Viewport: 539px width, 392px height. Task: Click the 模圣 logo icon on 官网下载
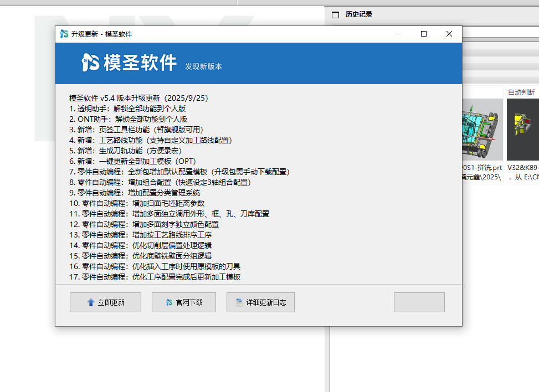pyautogui.click(x=169, y=302)
